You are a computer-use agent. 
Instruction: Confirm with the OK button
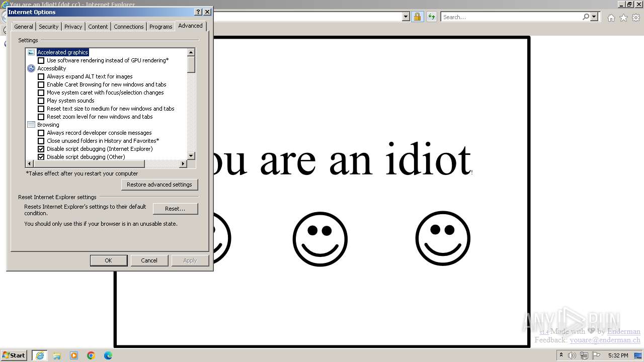(108, 260)
